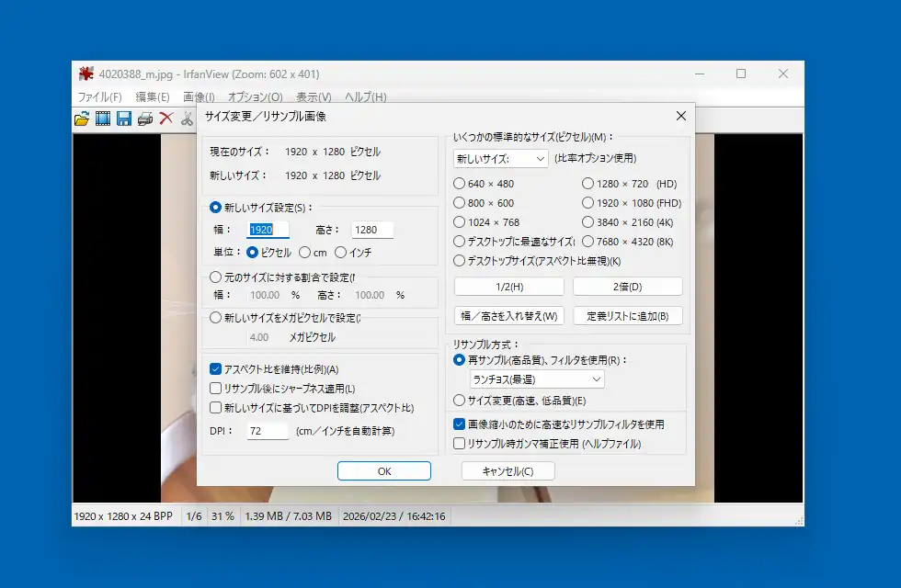The height and width of the screenshot is (588, 901).
Task: Click the Save floppy disk icon
Action: click(x=124, y=119)
